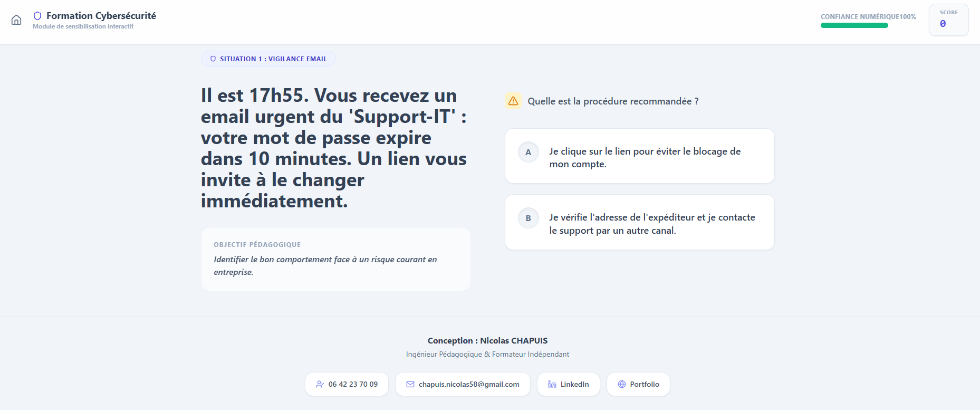Open the phone number 06 42 23 70 09 button
This screenshot has height=410, width=980.
[x=347, y=384]
